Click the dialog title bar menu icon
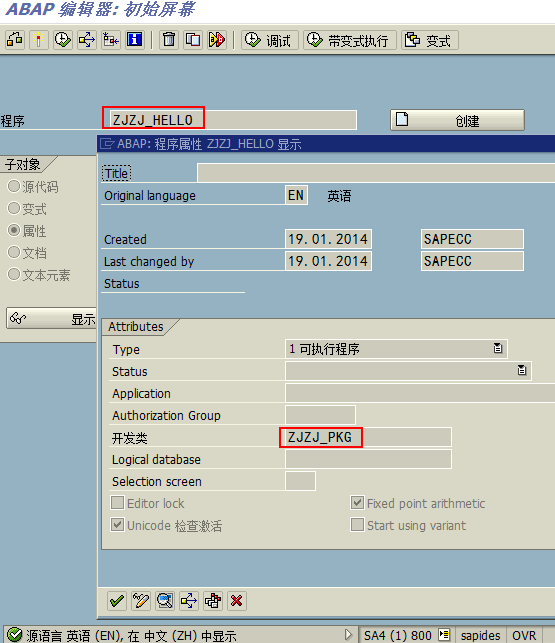This screenshot has height=643, width=555. coord(107,144)
